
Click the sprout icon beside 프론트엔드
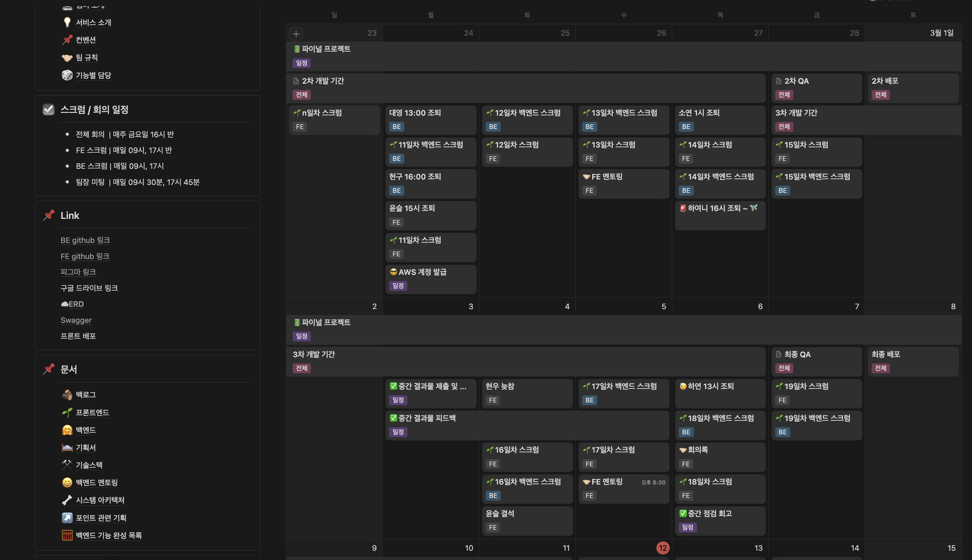click(x=67, y=412)
